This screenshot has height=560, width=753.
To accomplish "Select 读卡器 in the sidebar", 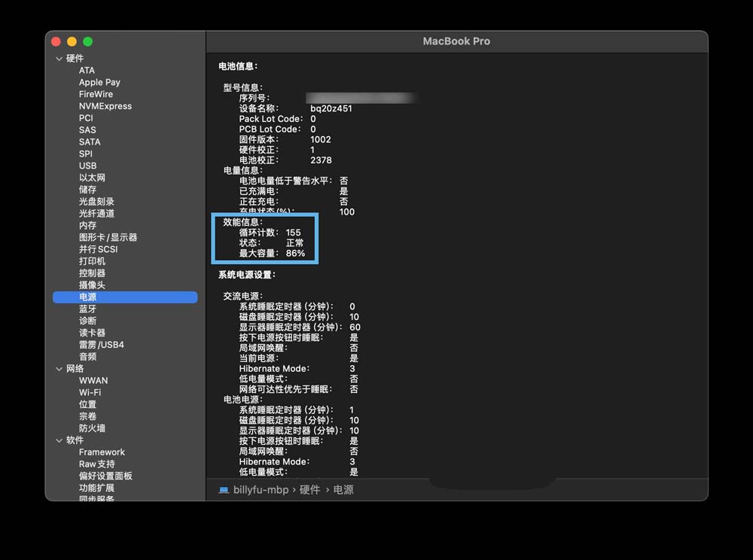I will point(92,333).
